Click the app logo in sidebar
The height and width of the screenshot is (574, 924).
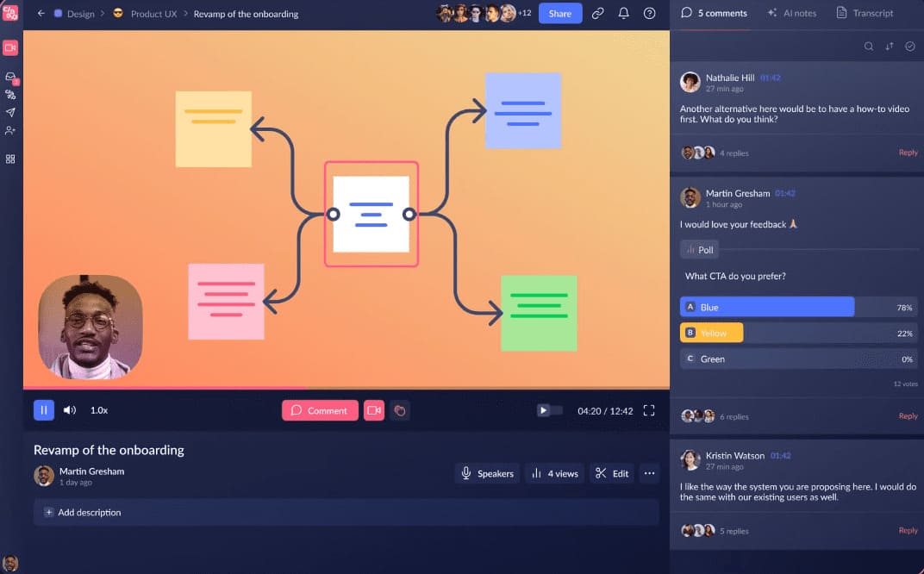pos(10,12)
